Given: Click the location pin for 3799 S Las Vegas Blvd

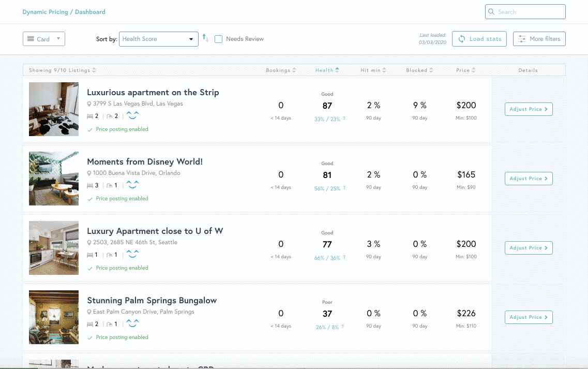Looking at the screenshot, I should point(89,104).
